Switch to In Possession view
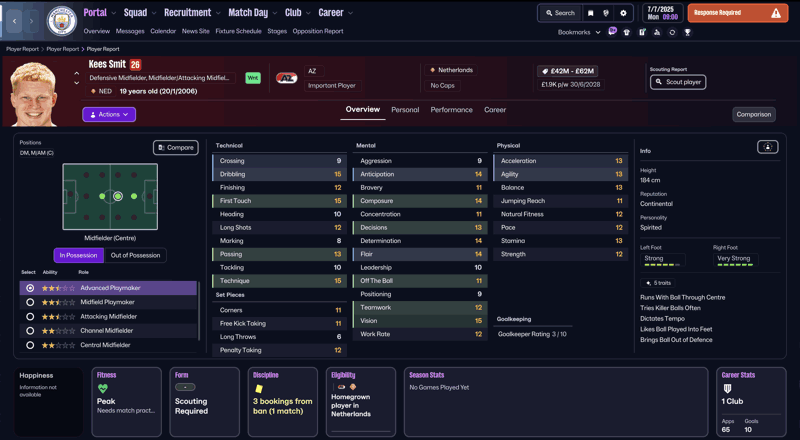This screenshot has height=440, width=800. click(79, 255)
